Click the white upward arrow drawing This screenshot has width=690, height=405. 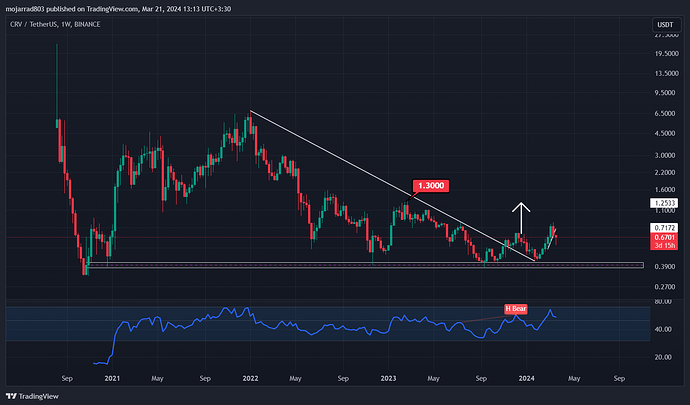point(519,217)
